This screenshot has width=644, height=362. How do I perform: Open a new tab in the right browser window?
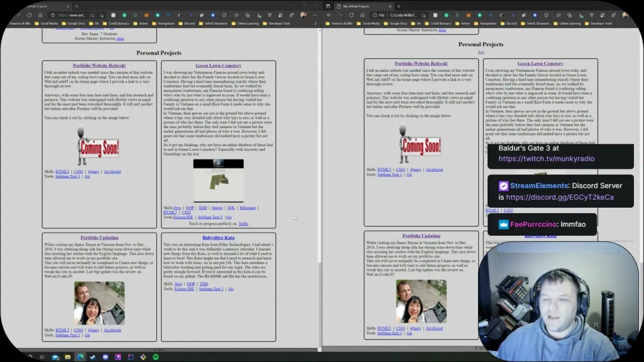tap(398, 6)
